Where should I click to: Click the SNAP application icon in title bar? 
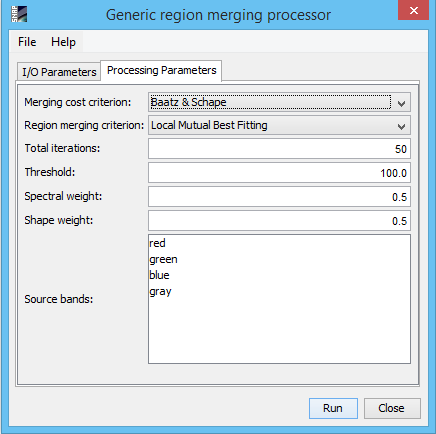[19, 14]
